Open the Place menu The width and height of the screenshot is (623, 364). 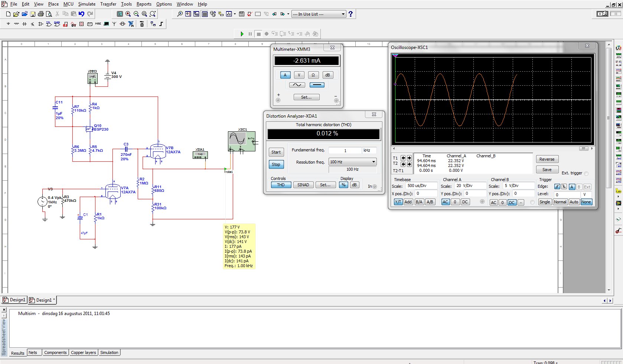(x=53, y=4)
